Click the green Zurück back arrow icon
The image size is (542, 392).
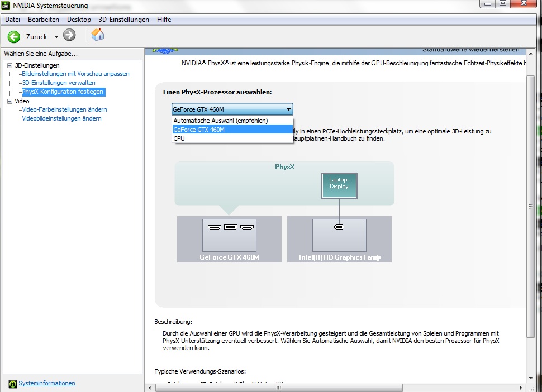pos(14,37)
